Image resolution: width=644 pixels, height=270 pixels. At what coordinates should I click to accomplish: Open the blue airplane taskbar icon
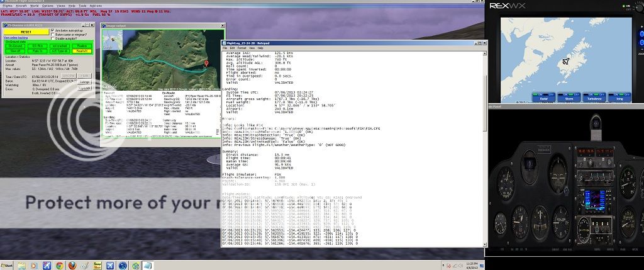tap(110, 266)
